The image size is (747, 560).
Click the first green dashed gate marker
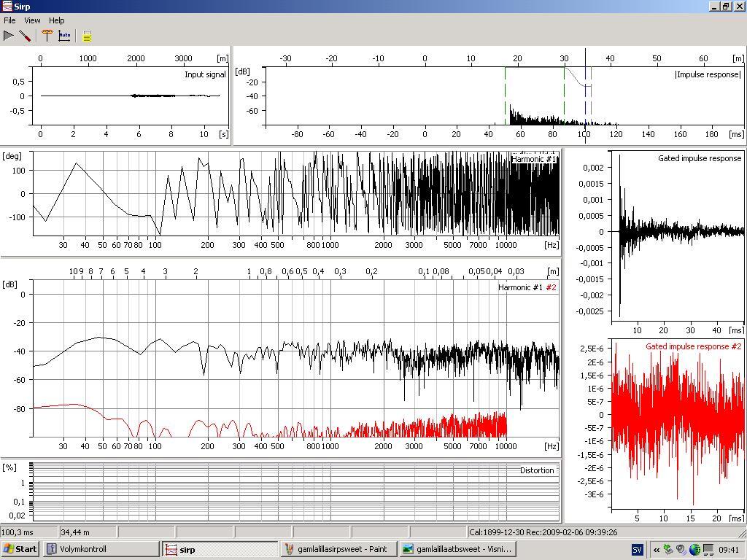pos(506,95)
